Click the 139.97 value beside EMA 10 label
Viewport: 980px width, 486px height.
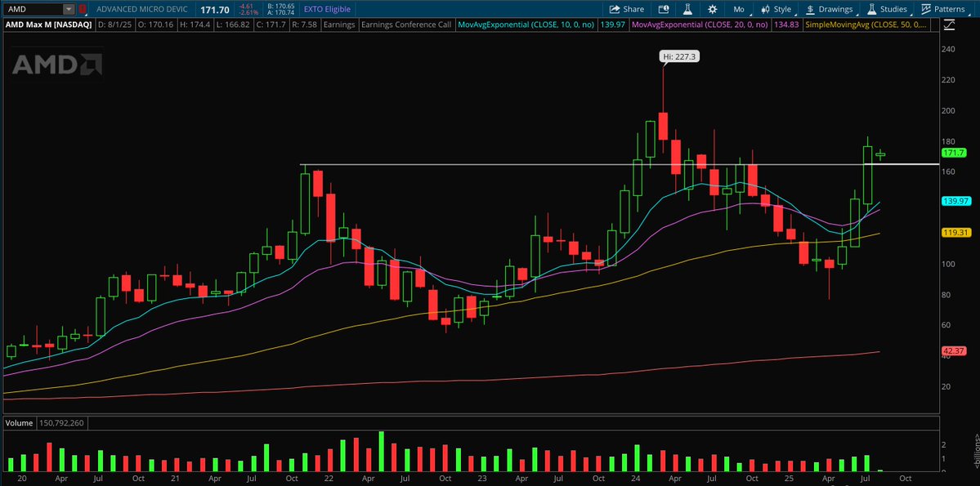click(x=615, y=25)
